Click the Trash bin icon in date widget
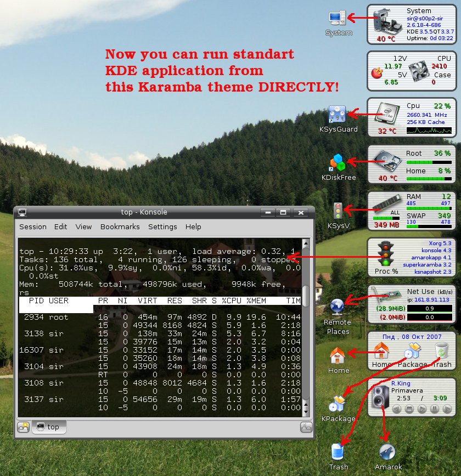461x476 pixels. tap(442, 350)
